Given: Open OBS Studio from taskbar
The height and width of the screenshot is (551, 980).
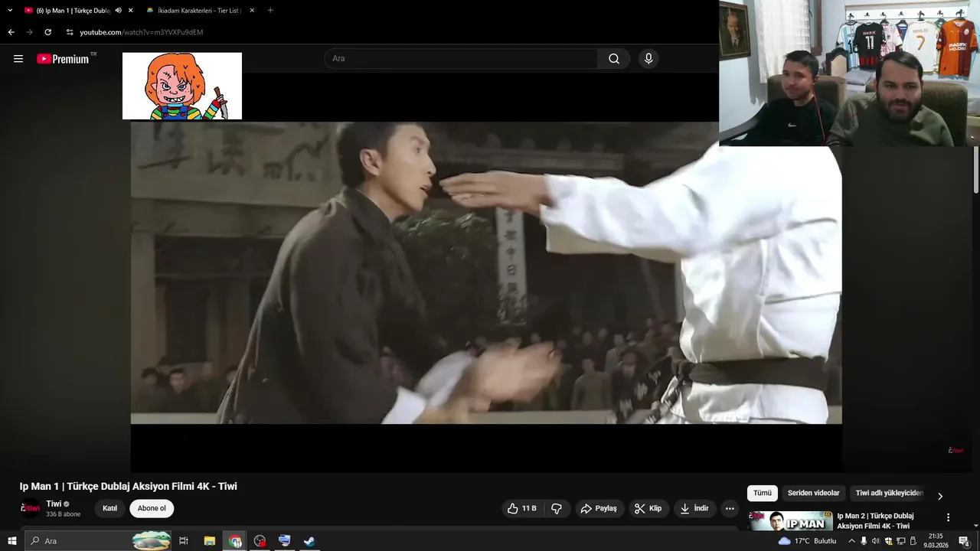Looking at the screenshot, I should tap(260, 541).
